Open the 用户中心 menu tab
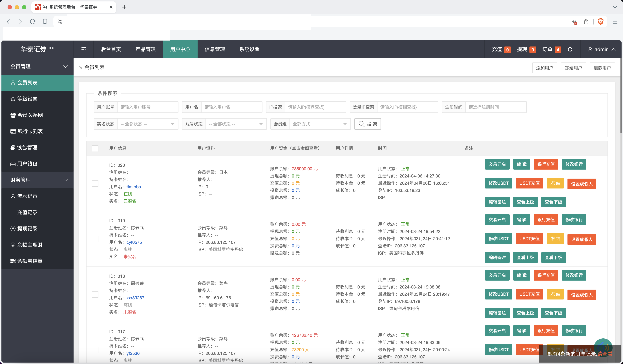 180,49
